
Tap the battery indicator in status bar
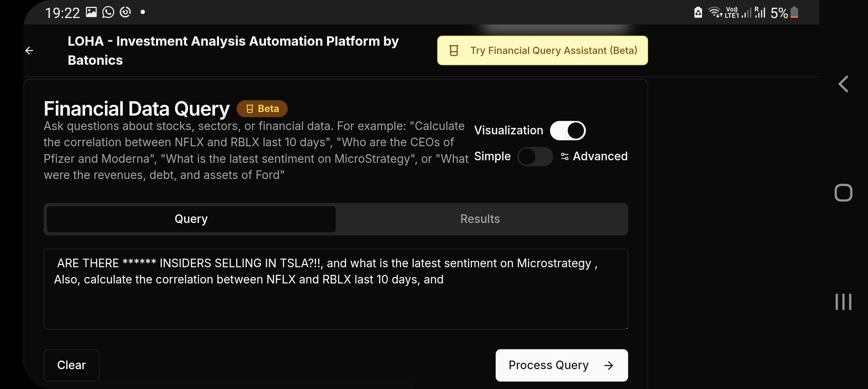tap(794, 13)
